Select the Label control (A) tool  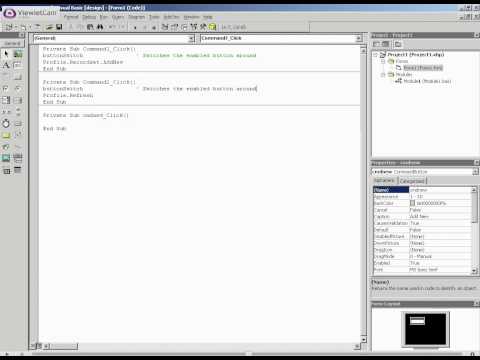coord(6,65)
